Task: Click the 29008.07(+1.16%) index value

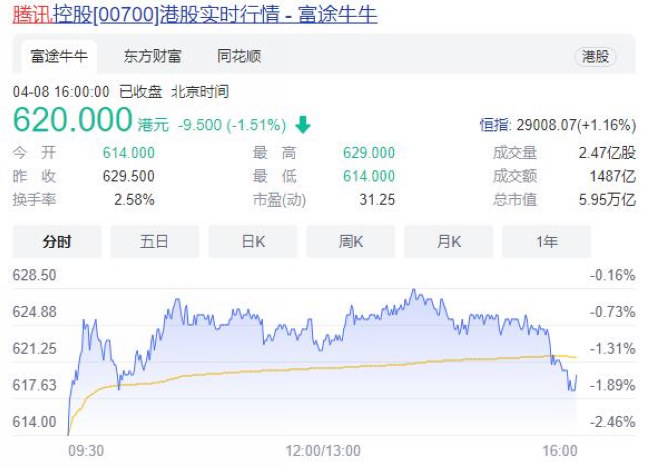Action: (x=576, y=125)
